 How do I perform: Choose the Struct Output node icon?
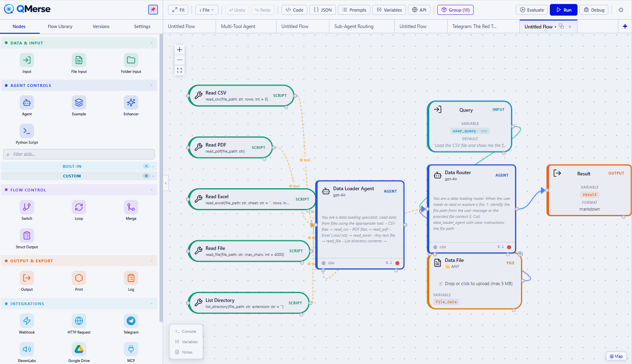27,236
